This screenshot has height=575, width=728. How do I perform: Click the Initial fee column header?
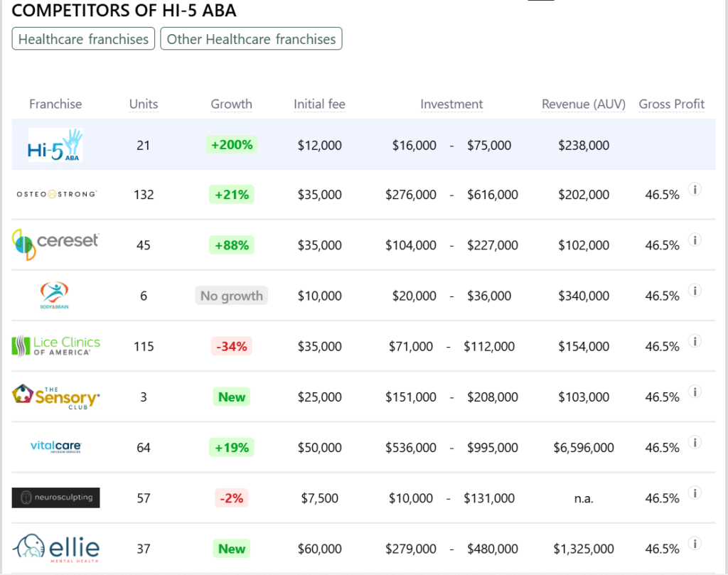[319, 104]
